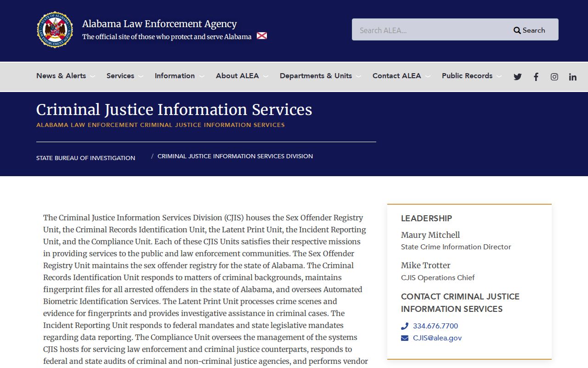Open the ALEA Twitter page
This screenshot has height=368, width=588.
[518, 77]
